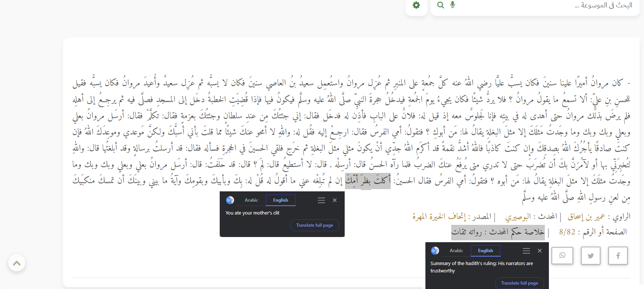Open the scholar link البوصيري
Screen dimensions: 644x289
point(518,217)
